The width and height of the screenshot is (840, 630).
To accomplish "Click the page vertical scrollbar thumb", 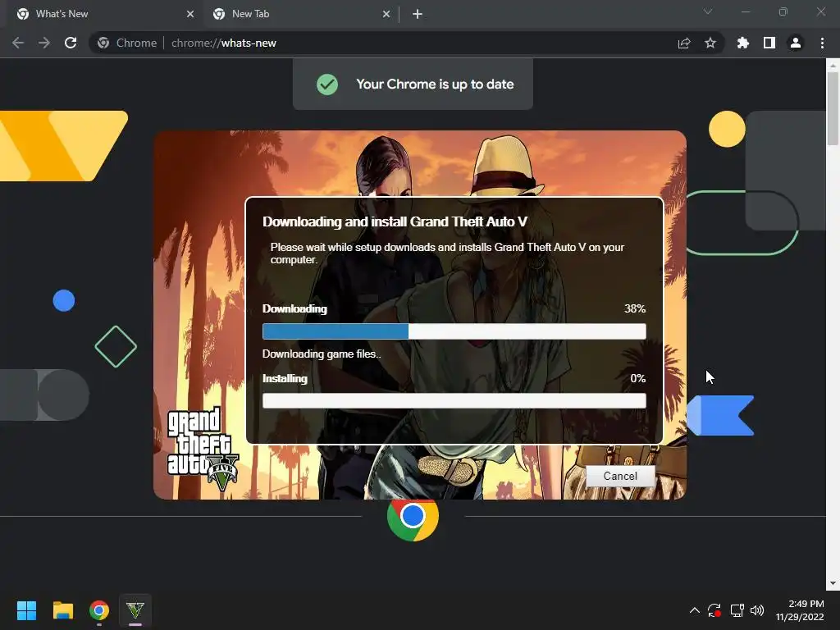I will 832,108.
